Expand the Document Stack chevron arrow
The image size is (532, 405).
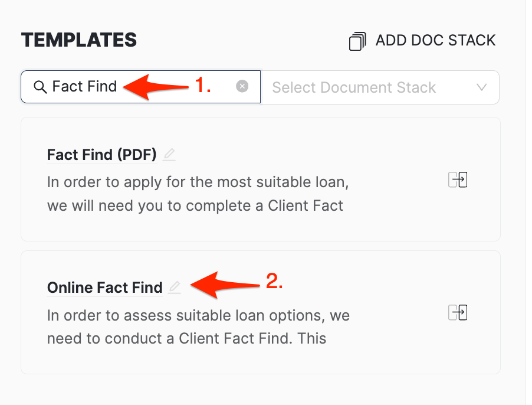pos(481,87)
